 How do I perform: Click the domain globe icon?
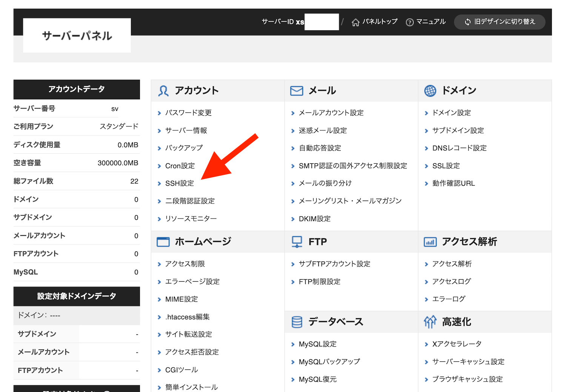point(430,90)
